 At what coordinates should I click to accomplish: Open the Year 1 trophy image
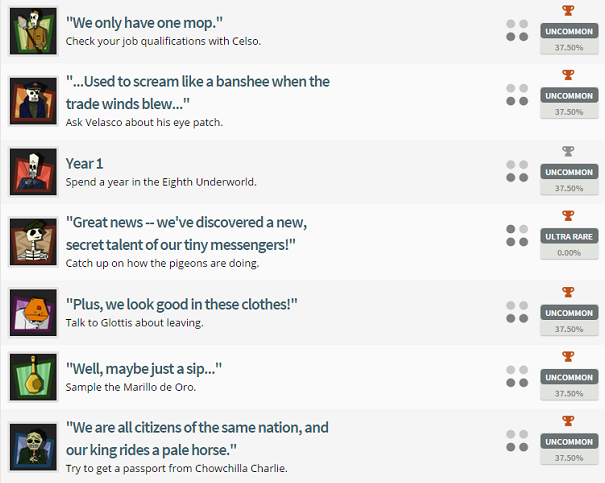point(33,172)
